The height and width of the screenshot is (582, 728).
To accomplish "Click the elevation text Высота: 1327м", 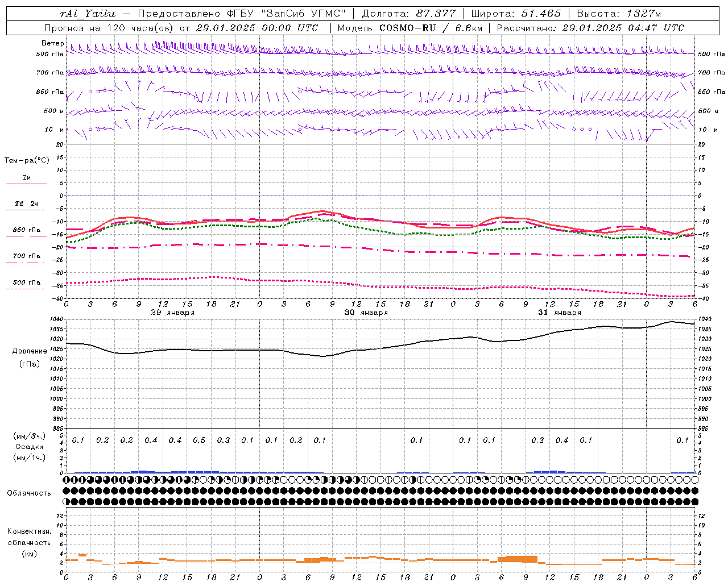I will (619, 14).
